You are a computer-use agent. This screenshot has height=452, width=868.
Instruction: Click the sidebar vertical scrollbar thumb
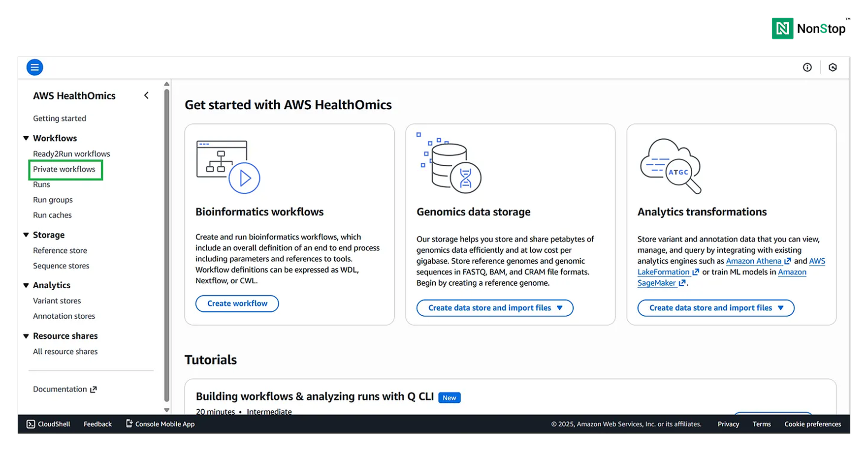tap(167, 246)
